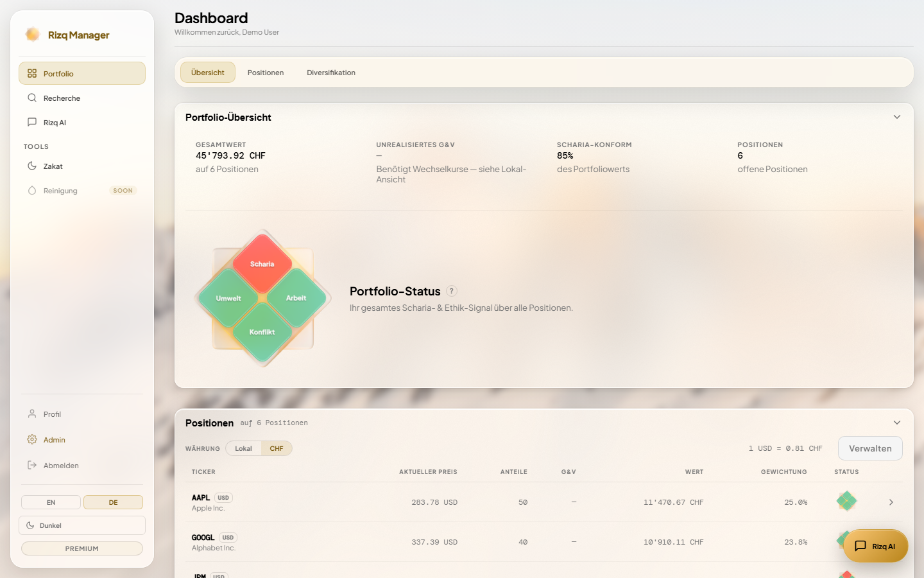Open the Positionen tab

[x=266, y=73]
